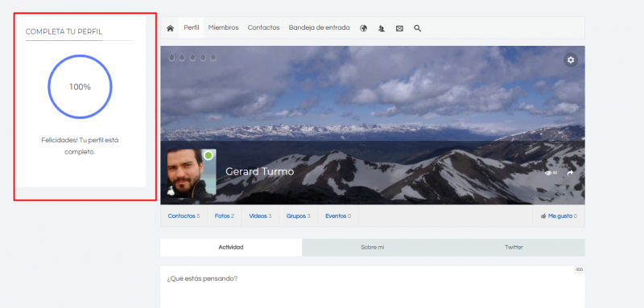Switch to the Twitter tab

click(514, 248)
